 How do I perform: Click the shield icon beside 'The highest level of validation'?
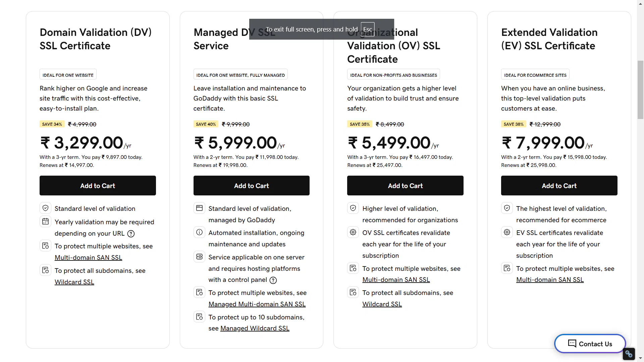click(x=507, y=208)
